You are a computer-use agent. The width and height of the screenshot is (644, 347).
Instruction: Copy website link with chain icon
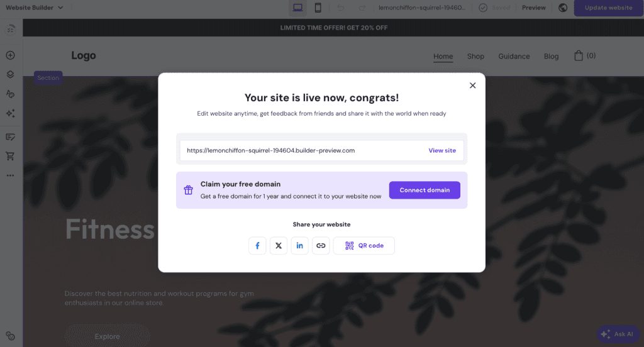pyautogui.click(x=321, y=245)
